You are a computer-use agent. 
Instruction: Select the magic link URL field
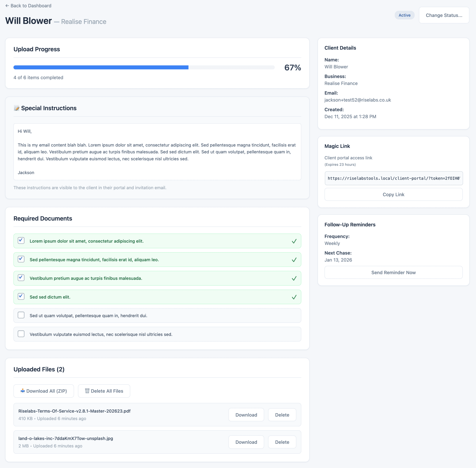click(x=393, y=178)
